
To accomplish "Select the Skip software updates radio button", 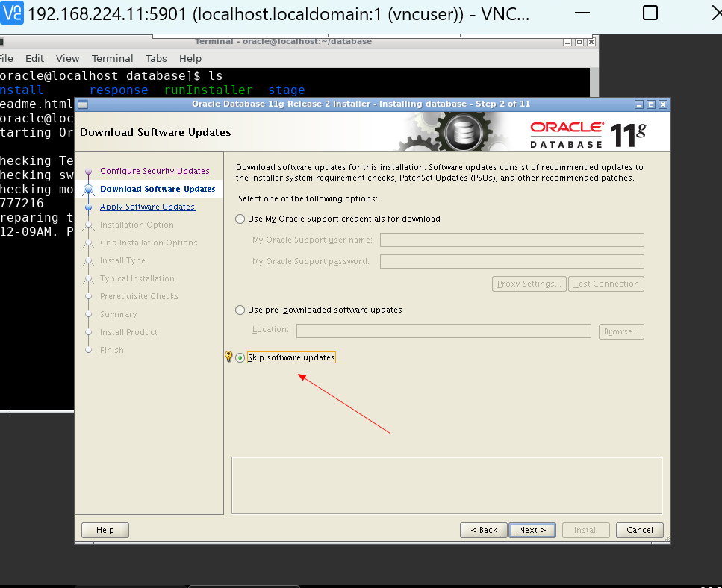I will 240,358.
